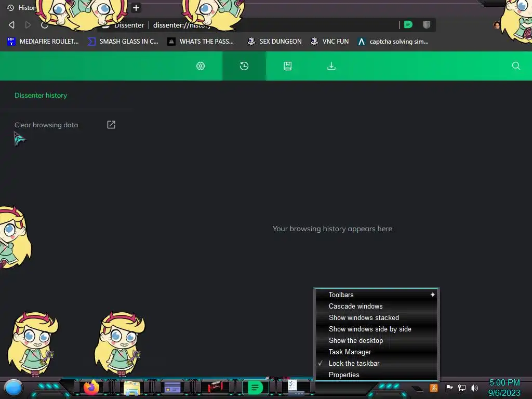This screenshot has width=532, height=399.
Task: Open MEDIAFIRE ROULET... bookmark
Action: pos(43,42)
